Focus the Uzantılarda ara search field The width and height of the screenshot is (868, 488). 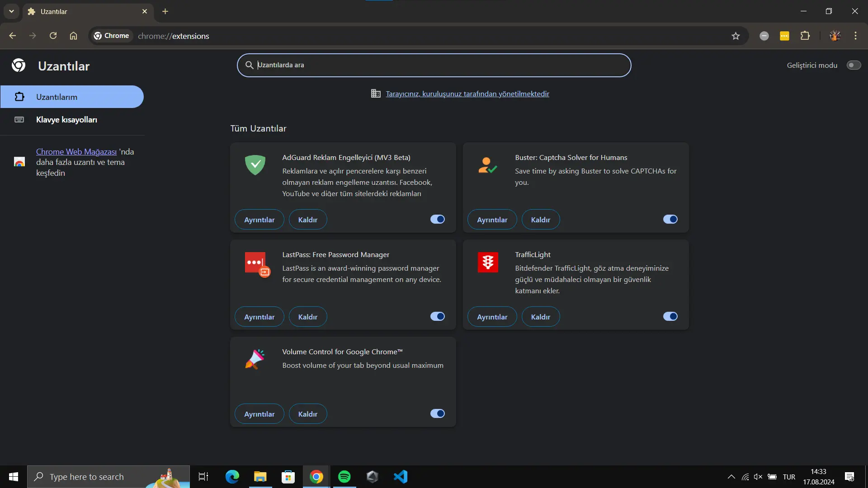(434, 65)
